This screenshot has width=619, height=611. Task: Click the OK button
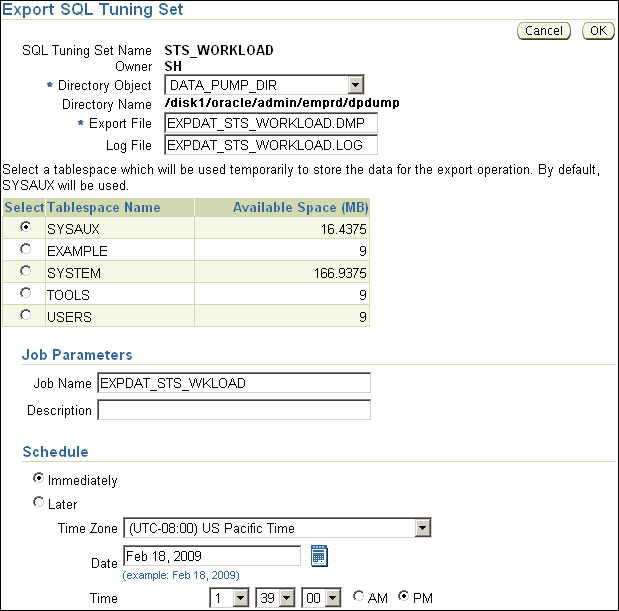click(598, 30)
